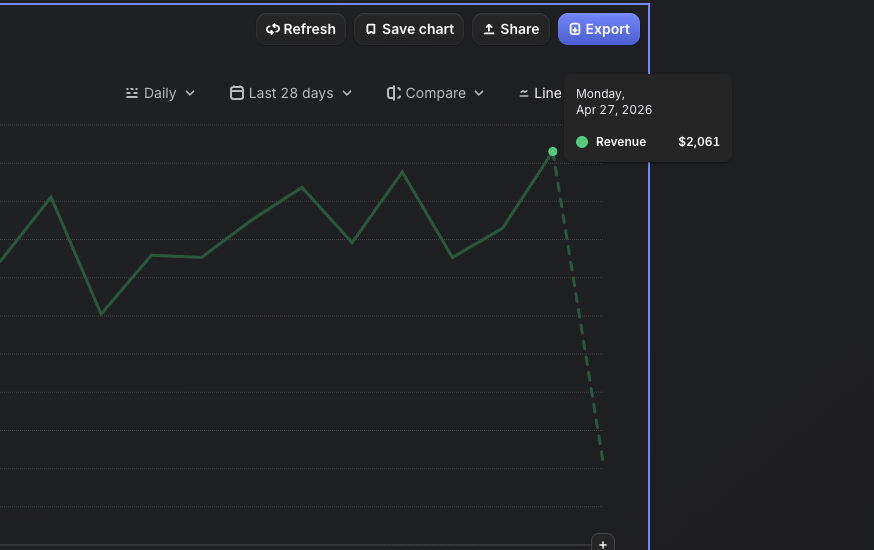Image resolution: width=874 pixels, height=550 pixels.
Task: Click the Monday, Apr 27, 2026 tooltip date
Action: [x=614, y=101]
